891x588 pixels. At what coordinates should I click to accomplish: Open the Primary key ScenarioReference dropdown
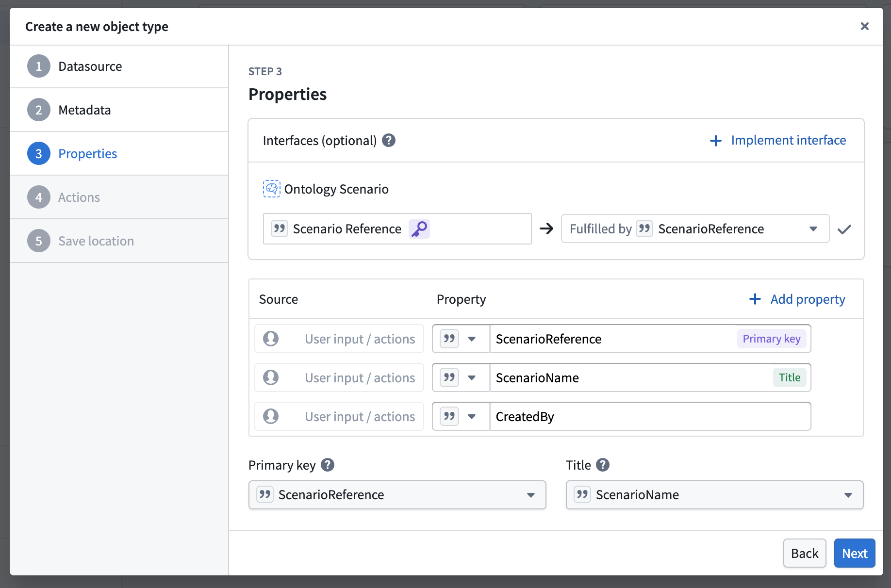click(397, 494)
